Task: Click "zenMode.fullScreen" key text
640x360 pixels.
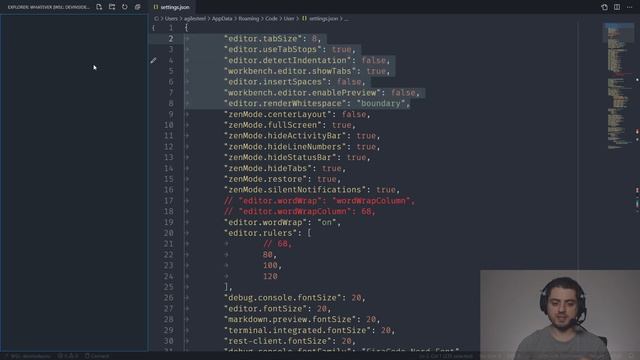Action: (x=273, y=125)
